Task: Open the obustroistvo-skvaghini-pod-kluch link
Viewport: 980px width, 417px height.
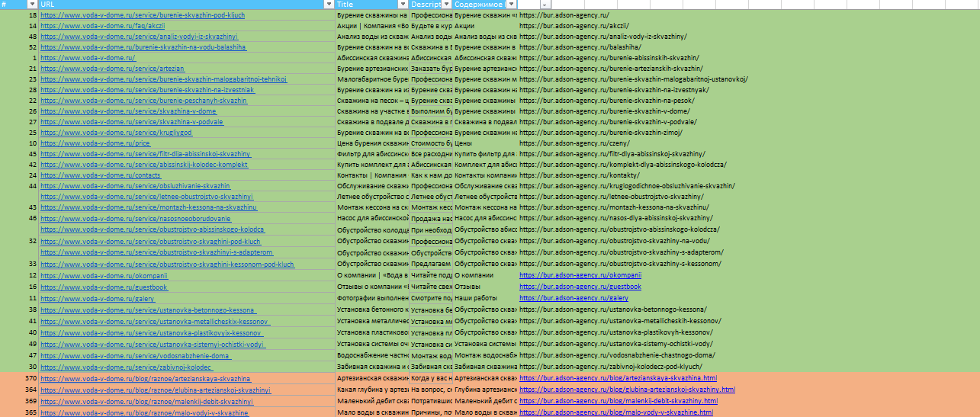Action: pyautogui.click(x=151, y=241)
